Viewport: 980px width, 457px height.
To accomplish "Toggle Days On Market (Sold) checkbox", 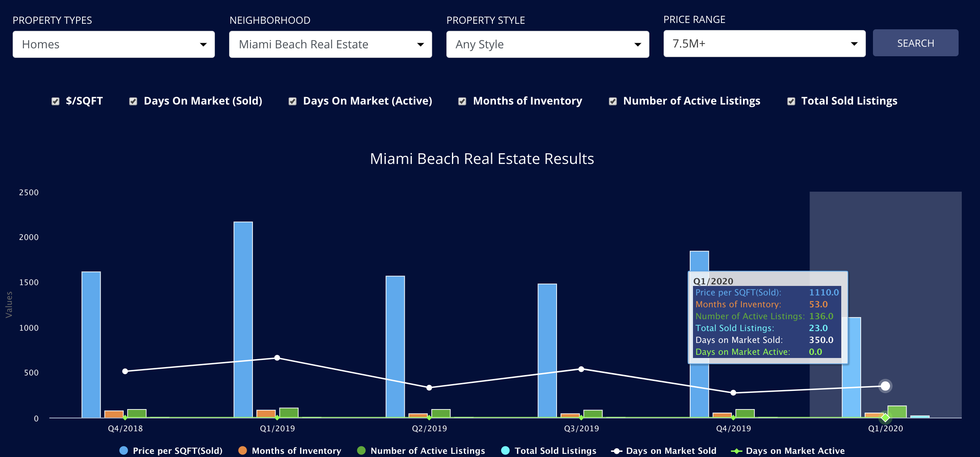I will click(133, 101).
